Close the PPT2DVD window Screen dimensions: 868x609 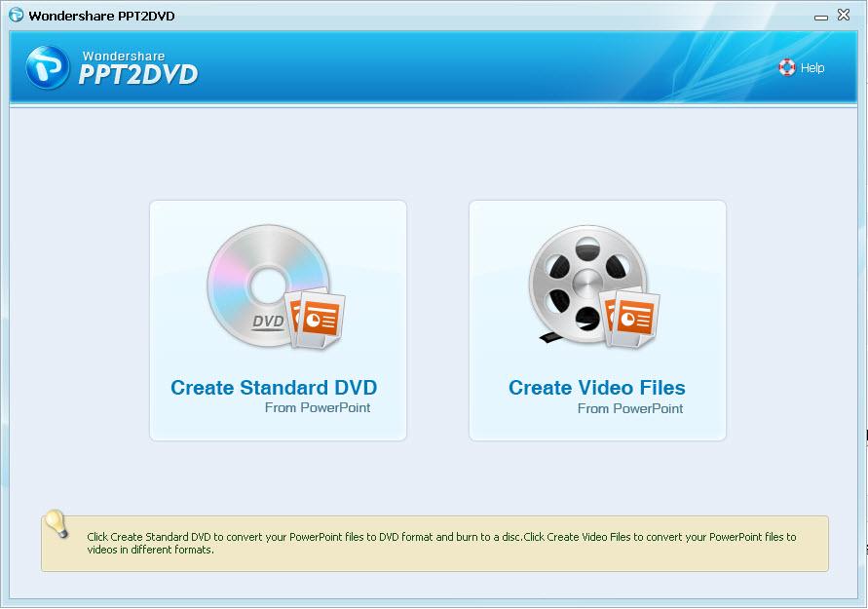pos(844,15)
